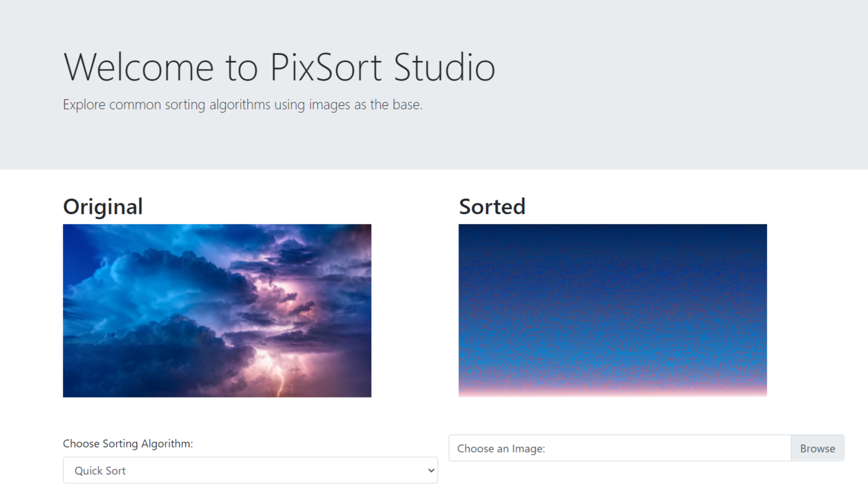Screen dimensions: 868x488
Task: Select Quick Sort in the algorithm combo box
Action: 250,470
